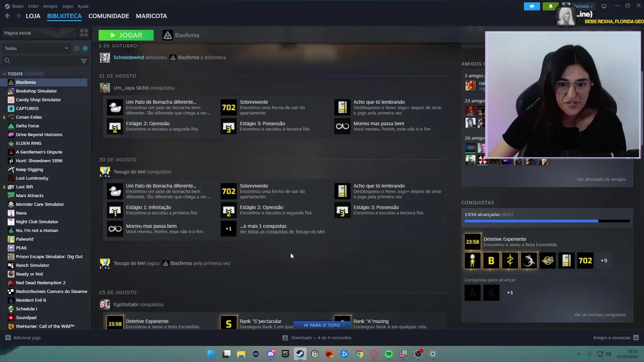Open the Jogos menu

pyautogui.click(x=67, y=6)
